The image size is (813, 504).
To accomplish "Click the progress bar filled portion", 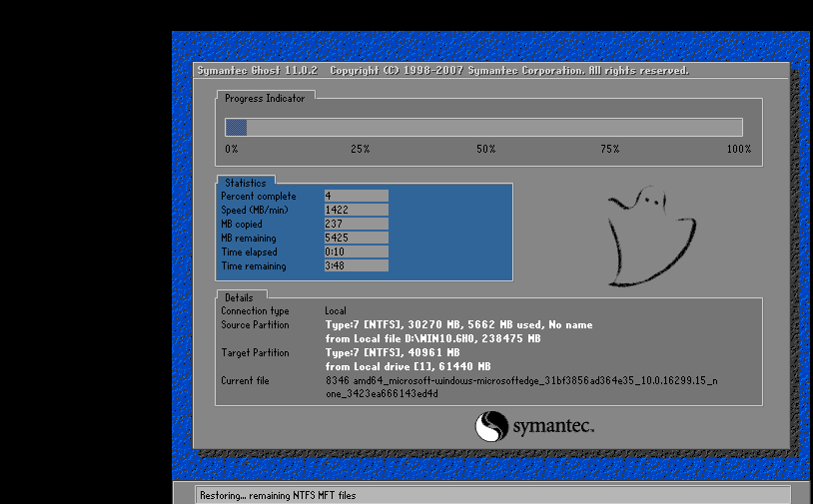I will click(236, 128).
